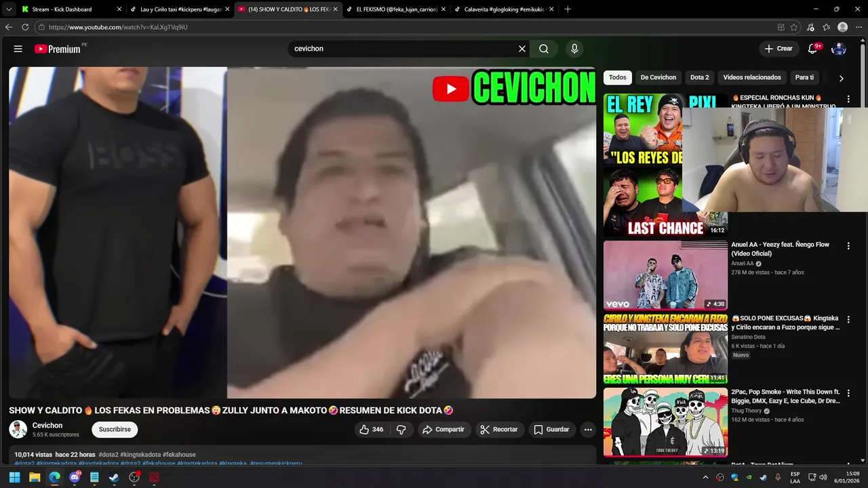Select the De Cevichon filter chip
Viewport: 868px width, 488px height.
tap(658, 77)
